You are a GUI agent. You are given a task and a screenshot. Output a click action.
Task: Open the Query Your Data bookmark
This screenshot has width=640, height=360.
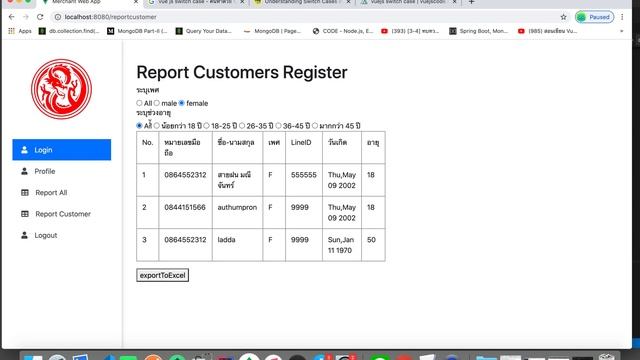point(204,31)
